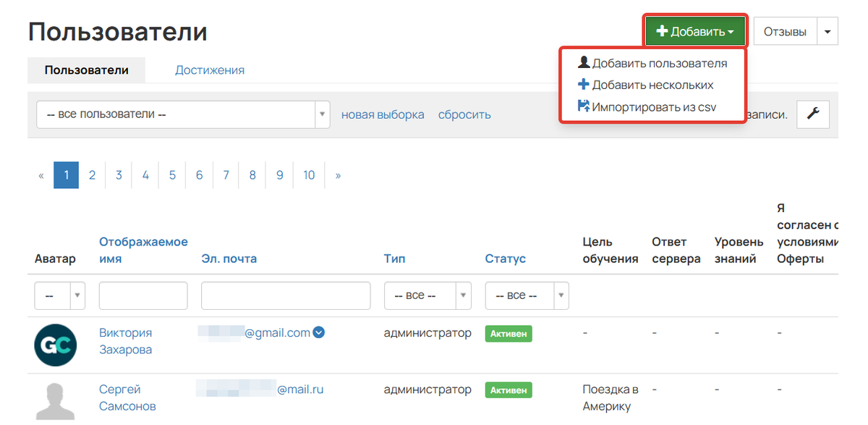Click Виктория Захарова's GC avatar
Screen dimensions: 868x425
[56, 344]
